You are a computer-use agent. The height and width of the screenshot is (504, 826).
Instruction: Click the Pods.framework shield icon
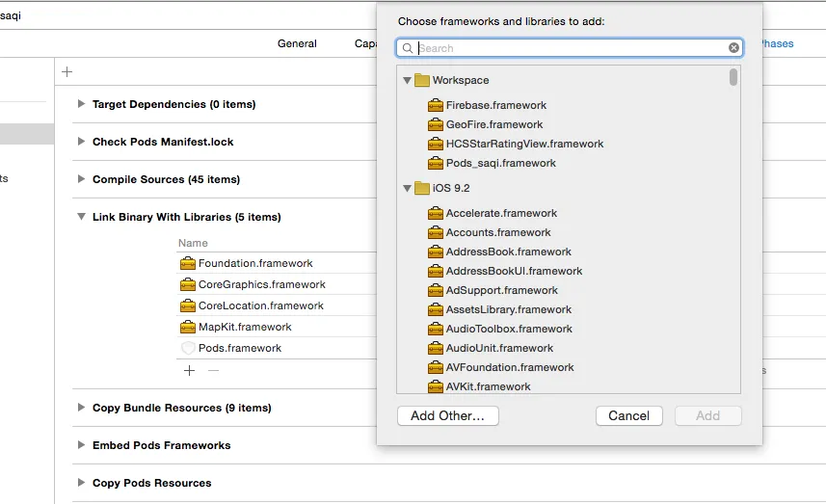coord(188,348)
